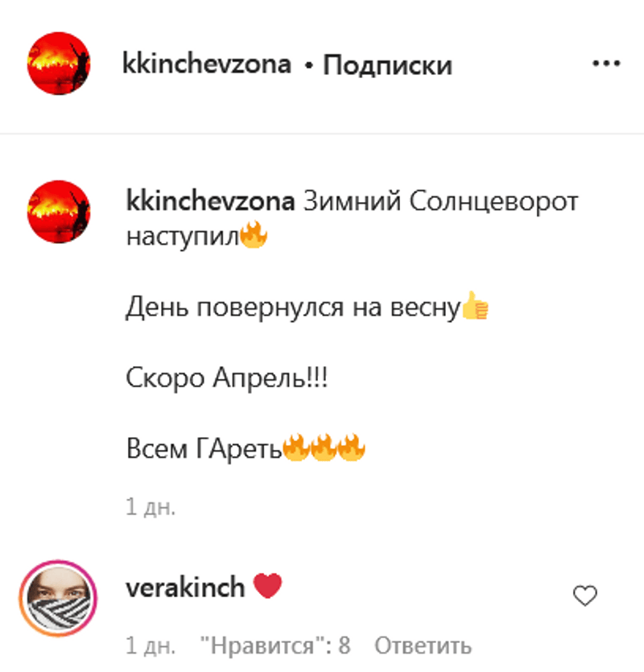Click the caption timestamp below Всем ГАреть
644x672 pixels.
point(151,506)
